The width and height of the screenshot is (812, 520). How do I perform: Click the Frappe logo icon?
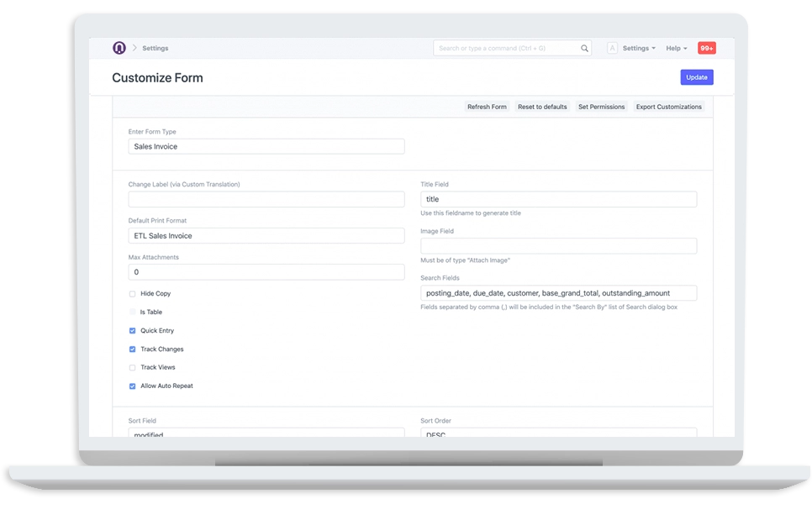click(x=119, y=48)
